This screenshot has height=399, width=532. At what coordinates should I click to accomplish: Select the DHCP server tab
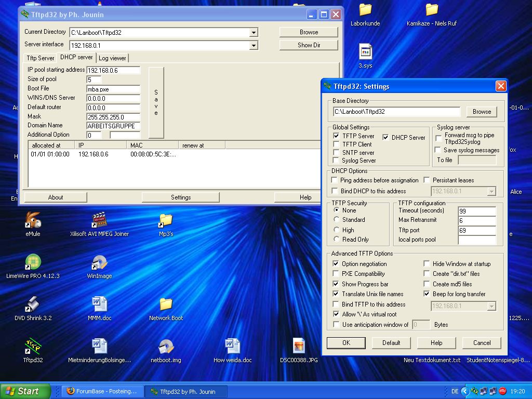76,57
